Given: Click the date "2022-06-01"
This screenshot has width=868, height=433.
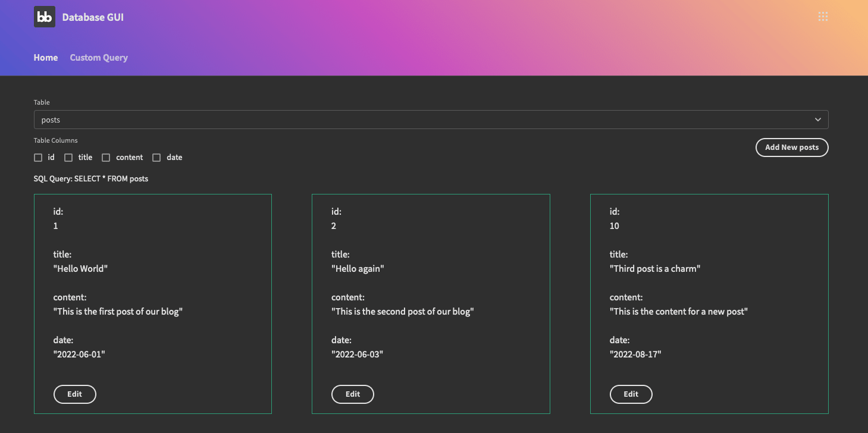Looking at the screenshot, I should click(x=79, y=354).
